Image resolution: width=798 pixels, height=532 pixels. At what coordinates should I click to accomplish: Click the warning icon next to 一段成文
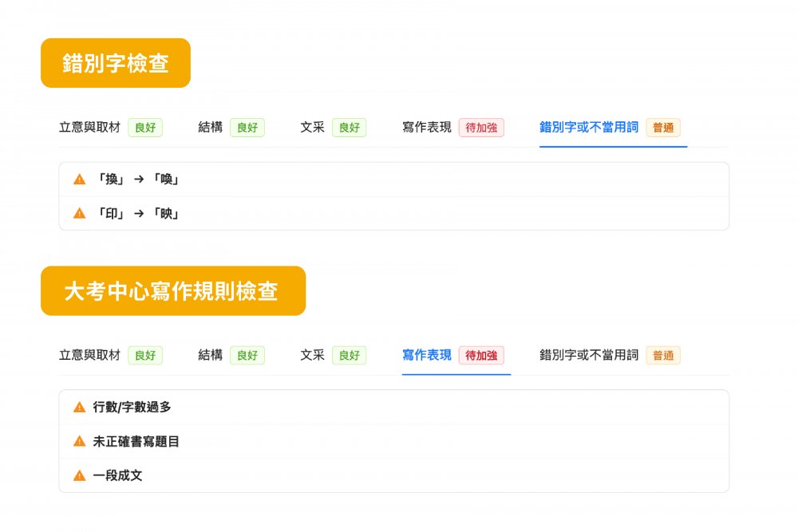click(x=79, y=475)
